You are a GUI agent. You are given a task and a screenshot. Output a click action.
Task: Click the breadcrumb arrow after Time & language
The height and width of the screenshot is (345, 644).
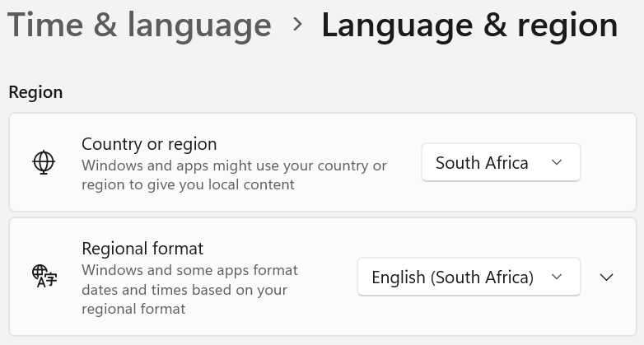(x=297, y=25)
